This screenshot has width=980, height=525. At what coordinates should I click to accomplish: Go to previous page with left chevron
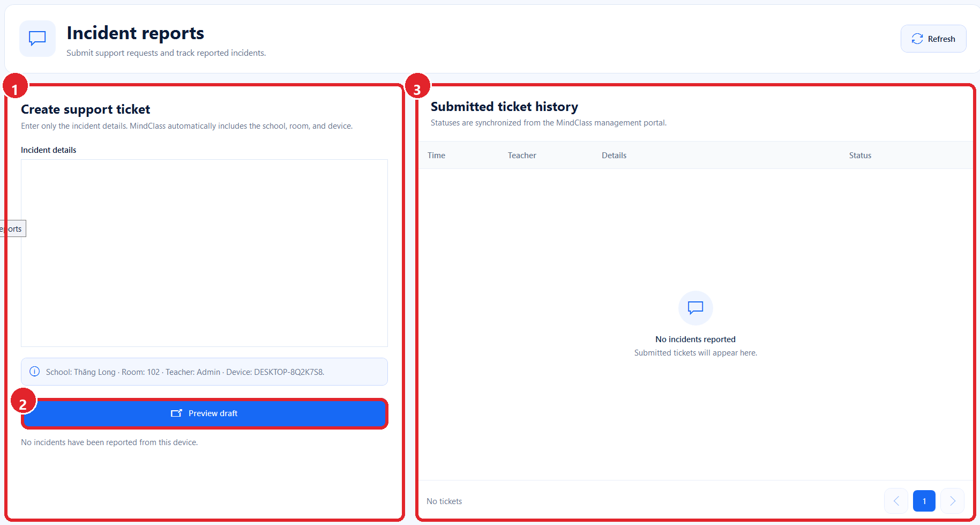(x=896, y=501)
